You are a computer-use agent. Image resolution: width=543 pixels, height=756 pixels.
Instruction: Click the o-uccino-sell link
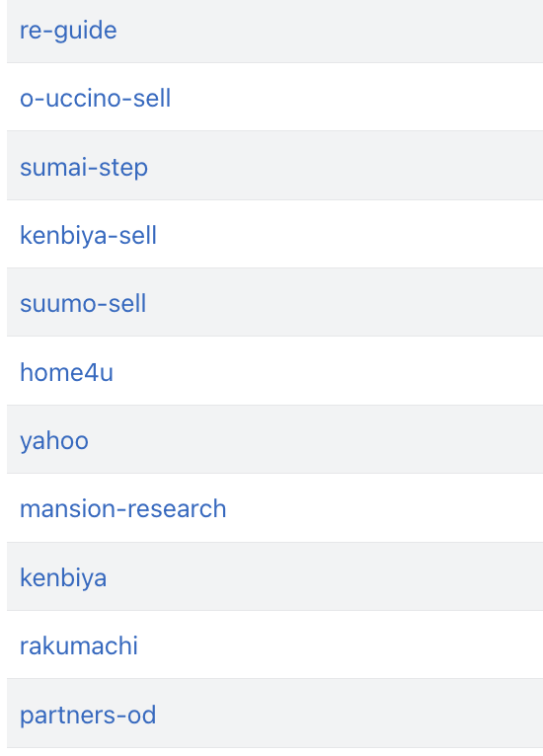click(96, 99)
